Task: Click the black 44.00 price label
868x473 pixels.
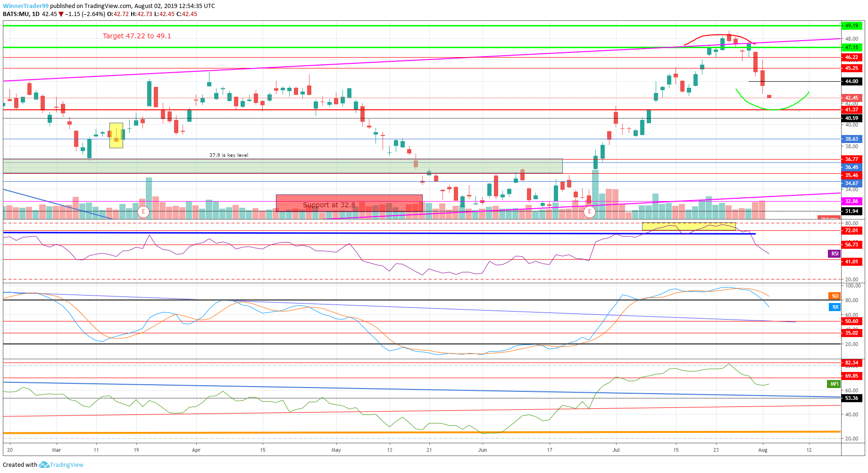Action: [851, 81]
